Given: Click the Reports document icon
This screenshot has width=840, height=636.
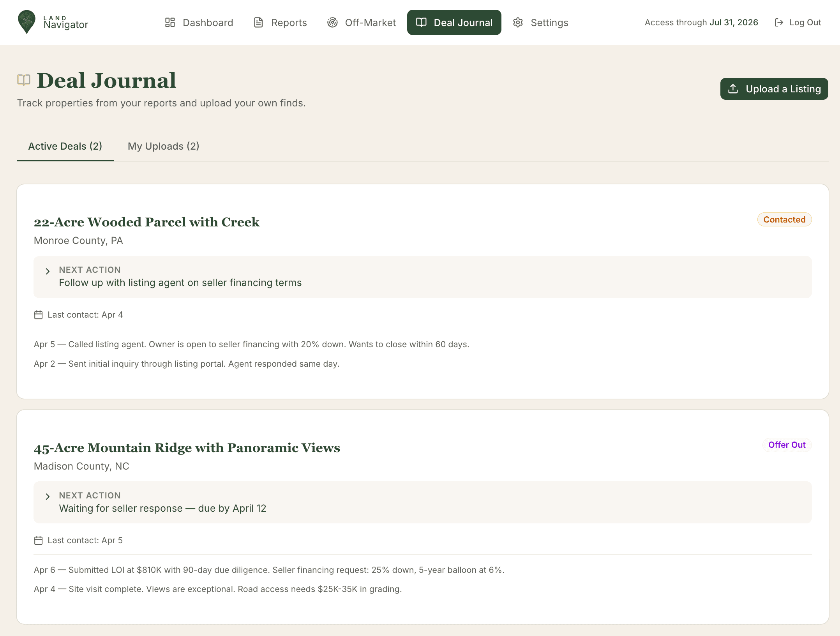Looking at the screenshot, I should [258, 23].
